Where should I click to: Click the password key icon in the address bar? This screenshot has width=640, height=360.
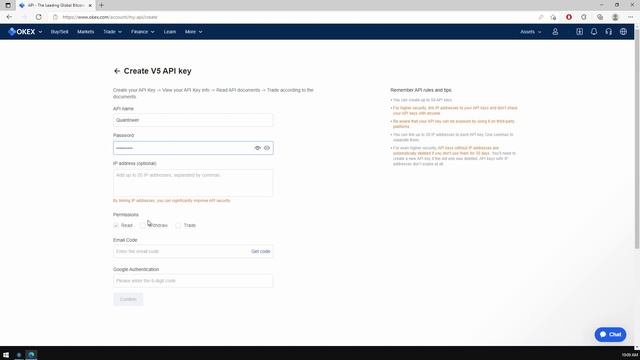click(541, 17)
